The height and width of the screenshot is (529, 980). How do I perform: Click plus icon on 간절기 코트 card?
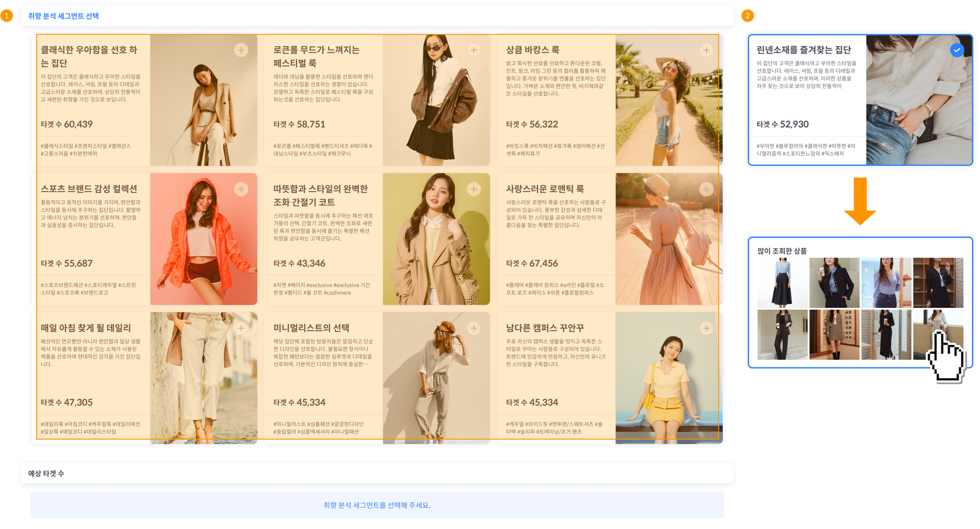point(474,189)
